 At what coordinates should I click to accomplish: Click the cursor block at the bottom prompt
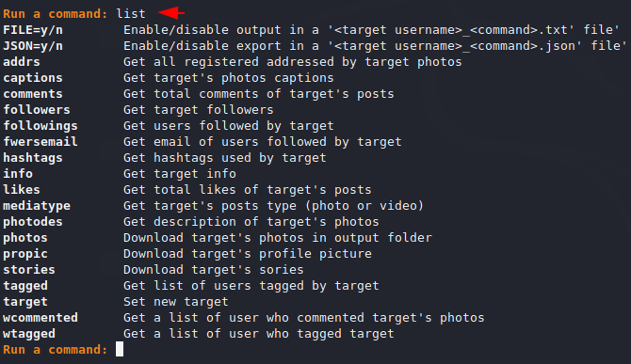coord(120,349)
